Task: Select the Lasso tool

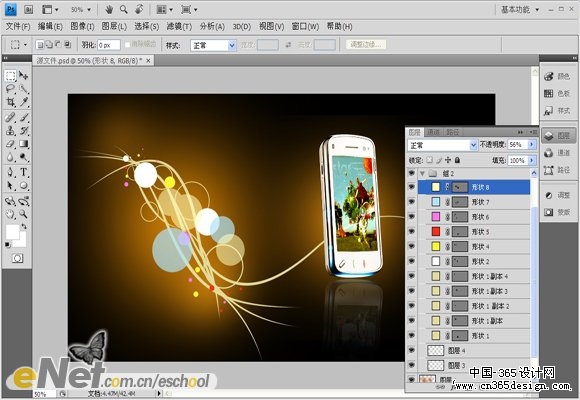Action: pyautogui.click(x=10, y=89)
